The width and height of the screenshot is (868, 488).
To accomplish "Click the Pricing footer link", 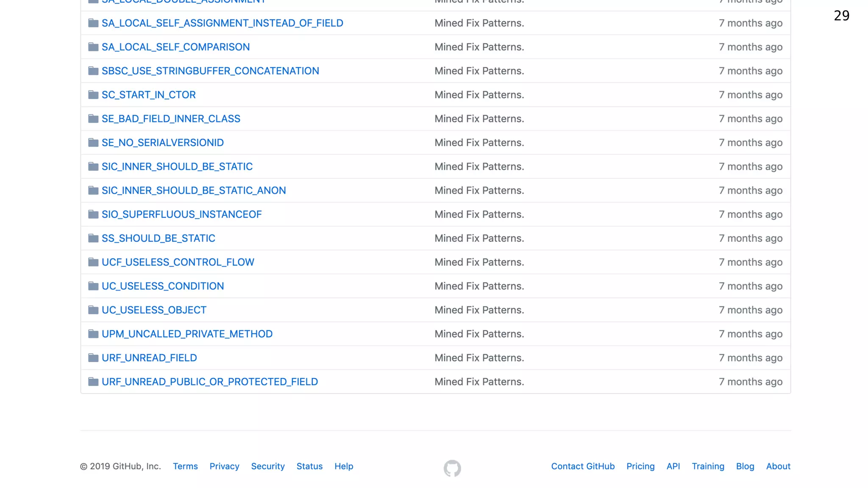I will click(640, 466).
